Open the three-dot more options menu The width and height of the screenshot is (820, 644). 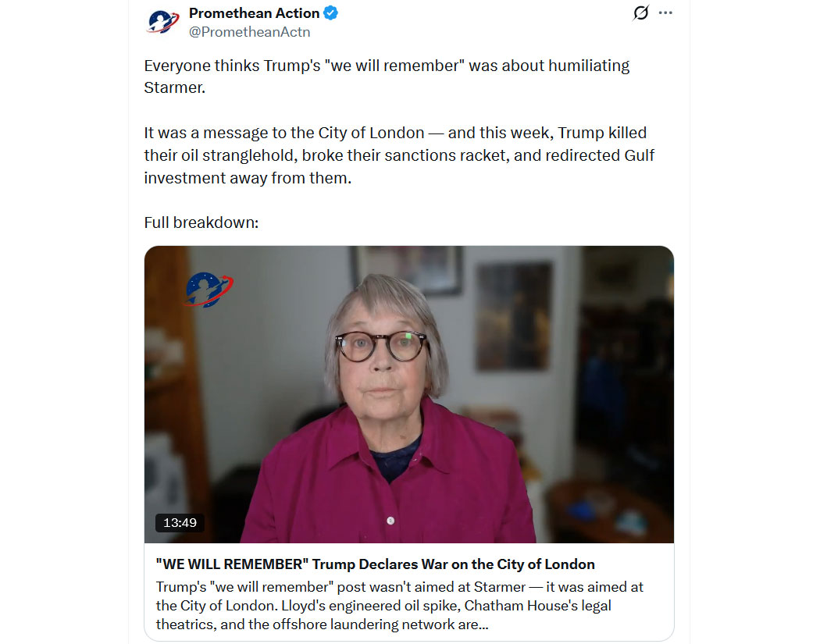tap(665, 12)
